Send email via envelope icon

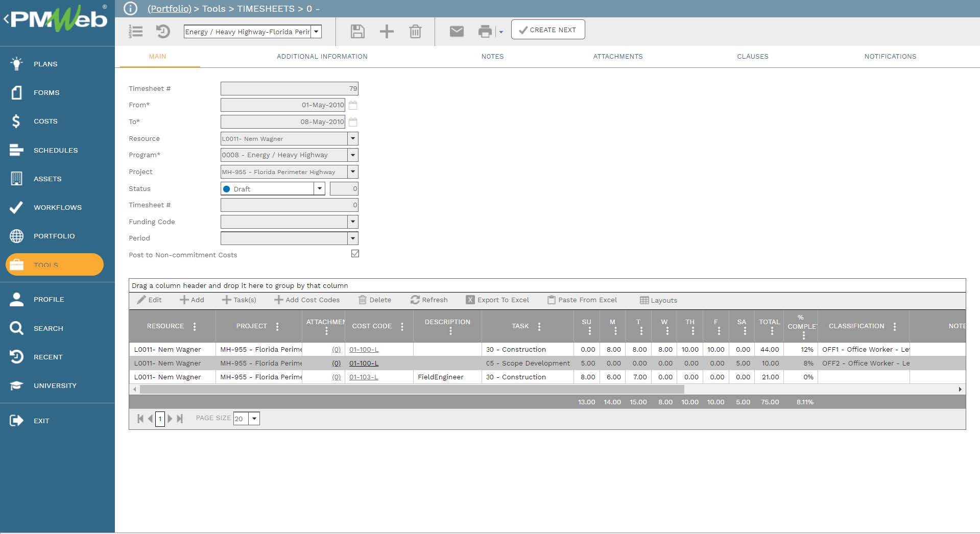[457, 32]
